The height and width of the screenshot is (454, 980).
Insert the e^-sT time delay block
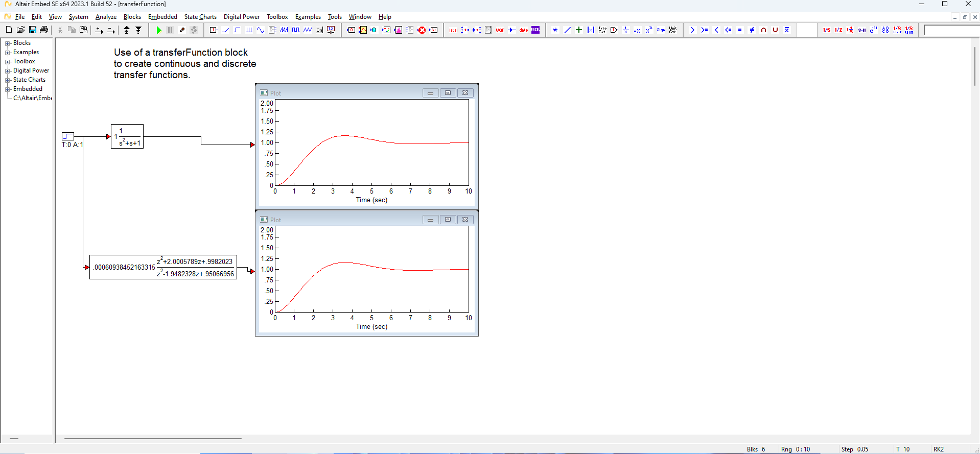pos(874,30)
